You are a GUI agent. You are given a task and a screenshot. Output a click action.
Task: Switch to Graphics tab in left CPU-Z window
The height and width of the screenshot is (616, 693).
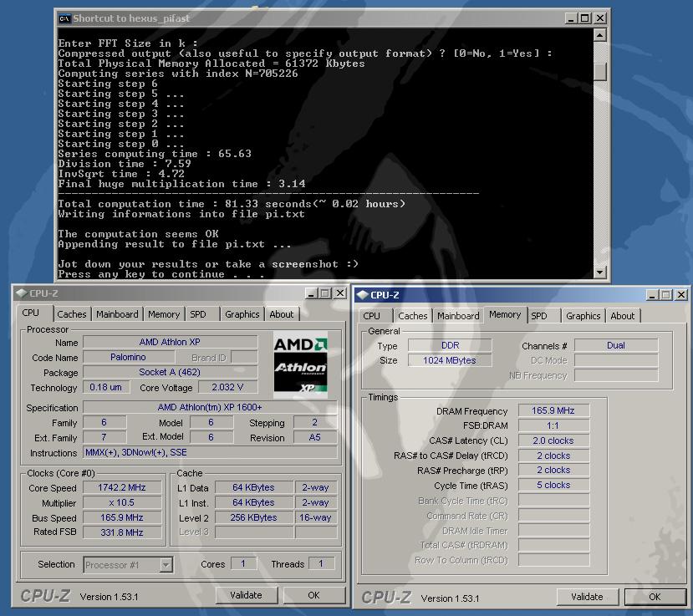click(242, 314)
